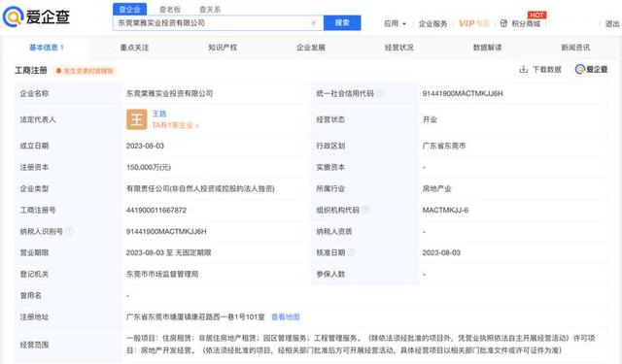Click the 行政区划 value 广东省东莞市
Screen dimensions: 622x364
tap(444, 146)
